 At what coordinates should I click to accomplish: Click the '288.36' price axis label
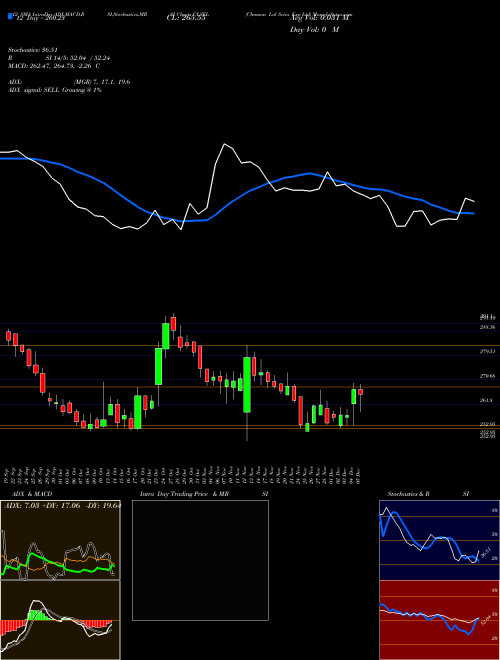[487, 327]
